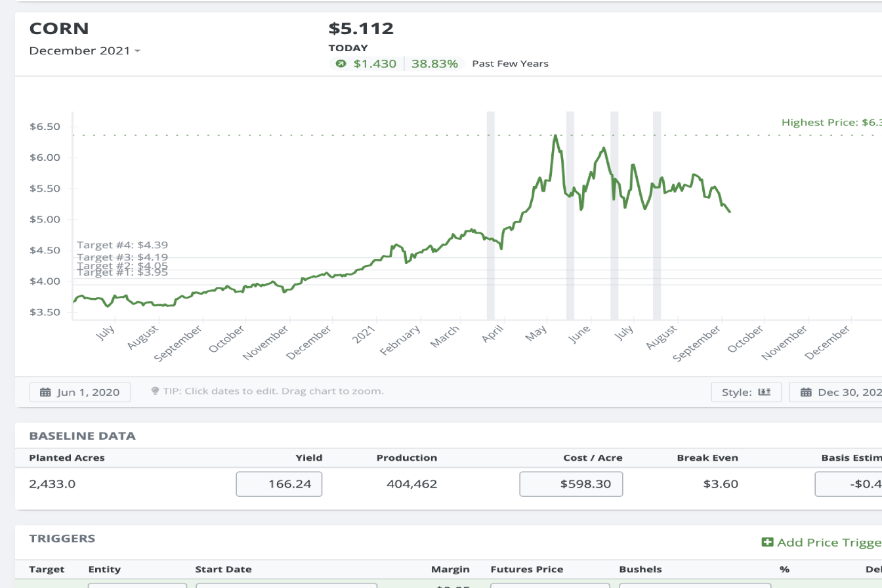Click the shaded gray band near August

pyautogui.click(x=657, y=217)
